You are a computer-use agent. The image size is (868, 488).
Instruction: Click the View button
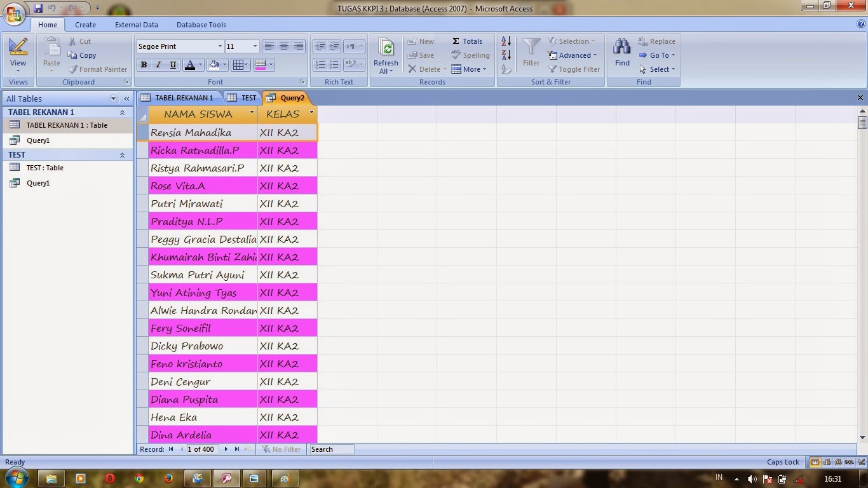[x=18, y=55]
